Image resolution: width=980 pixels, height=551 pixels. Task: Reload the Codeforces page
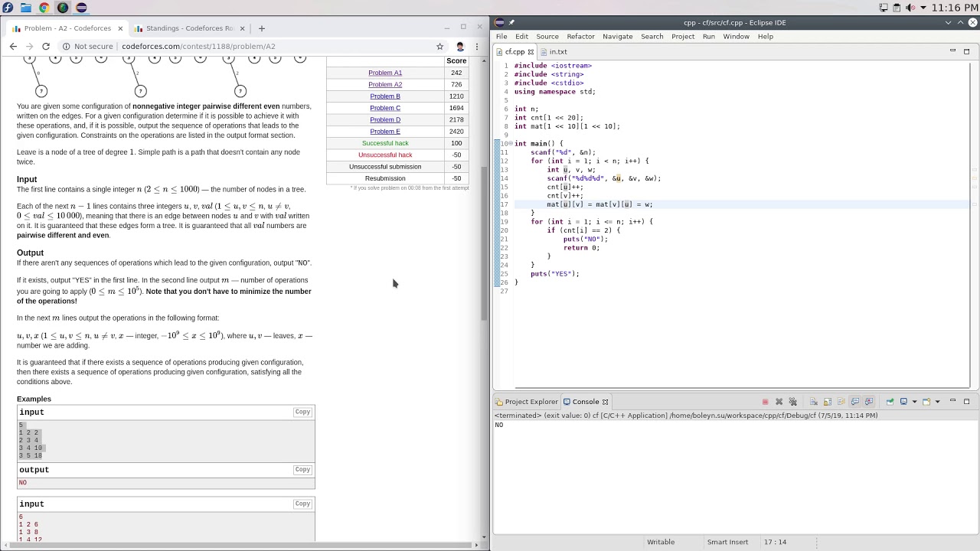(x=46, y=47)
